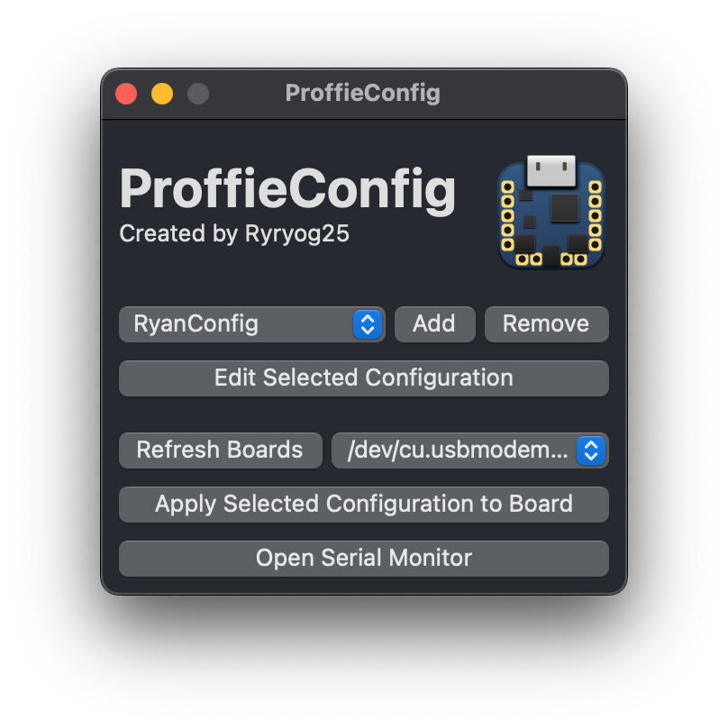
Task: Click the blue chevron on the port selector
Action: (x=590, y=450)
